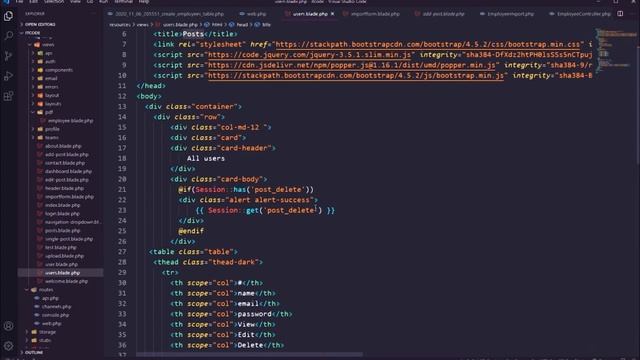Click the pdf folder icon
This screenshot has width=640, height=360.
click(x=40, y=112)
